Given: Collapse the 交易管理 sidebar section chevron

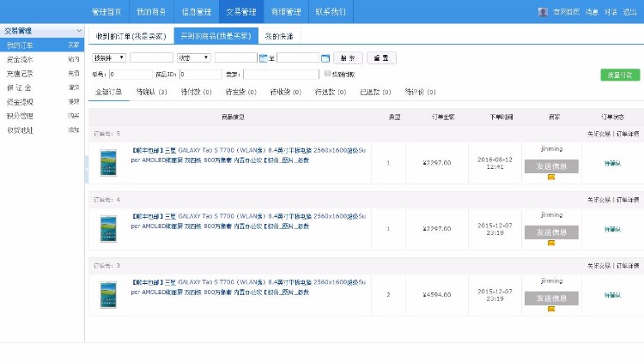Looking at the screenshot, I should (79, 31).
